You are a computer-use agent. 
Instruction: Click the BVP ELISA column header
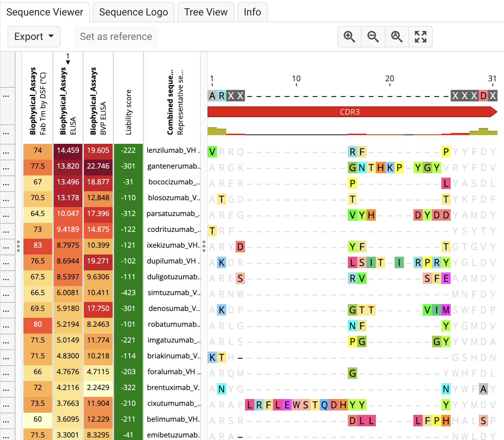coord(98,101)
